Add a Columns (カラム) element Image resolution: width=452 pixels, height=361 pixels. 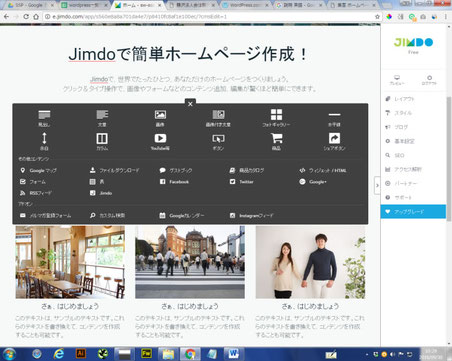pyautogui.click(x=102, y=141)
